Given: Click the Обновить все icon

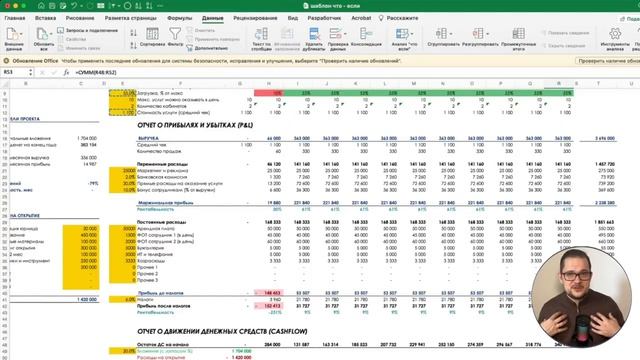Looking at the screenshot, I should coord(42,34).
